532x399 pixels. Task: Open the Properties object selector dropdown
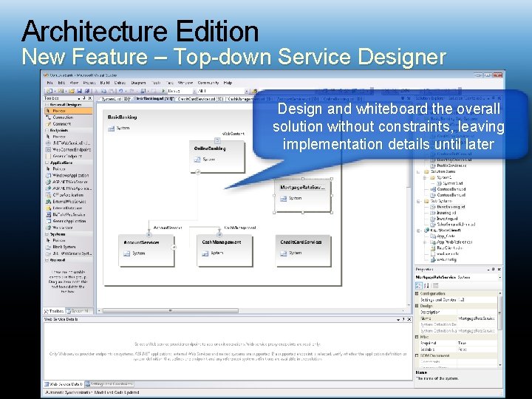point(499,277)
